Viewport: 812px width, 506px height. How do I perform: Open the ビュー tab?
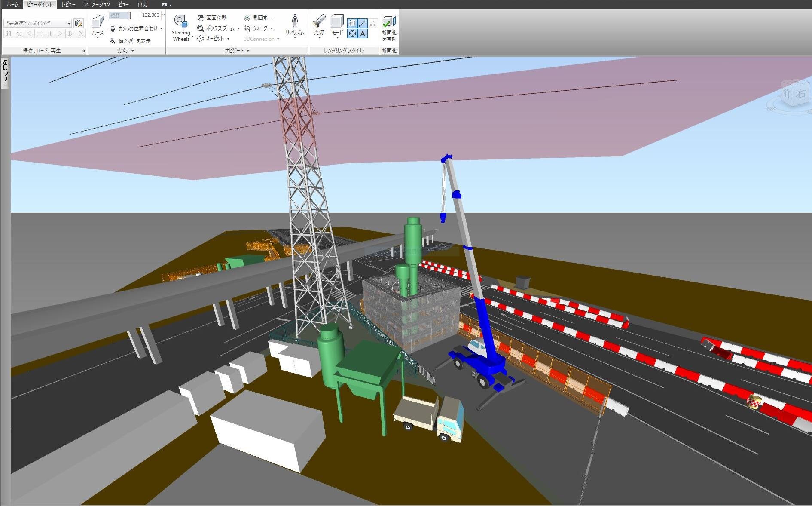(123, 5)
